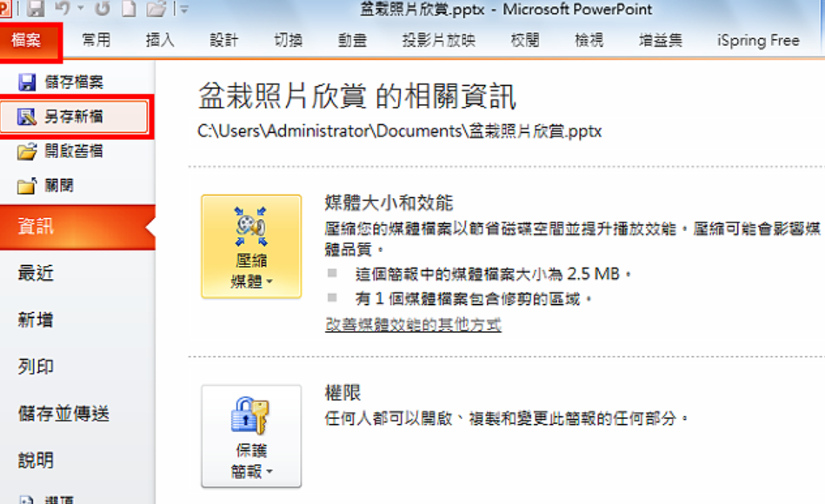Click the file path C:\Users\Administrator\Documents text
Screen dimensions: 825x504
[400, 131]
